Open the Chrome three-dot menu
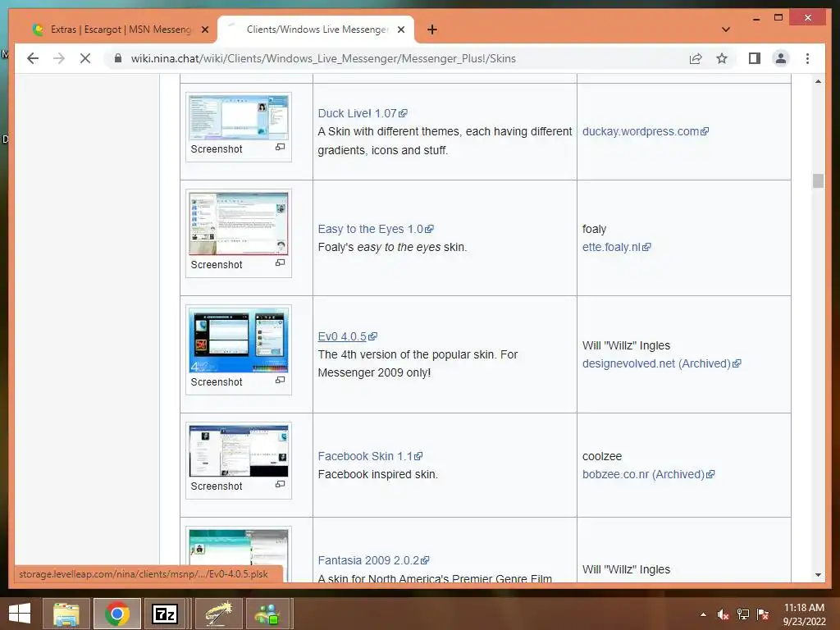This screenshot has width=840, height=630. [x=807, y=58]
